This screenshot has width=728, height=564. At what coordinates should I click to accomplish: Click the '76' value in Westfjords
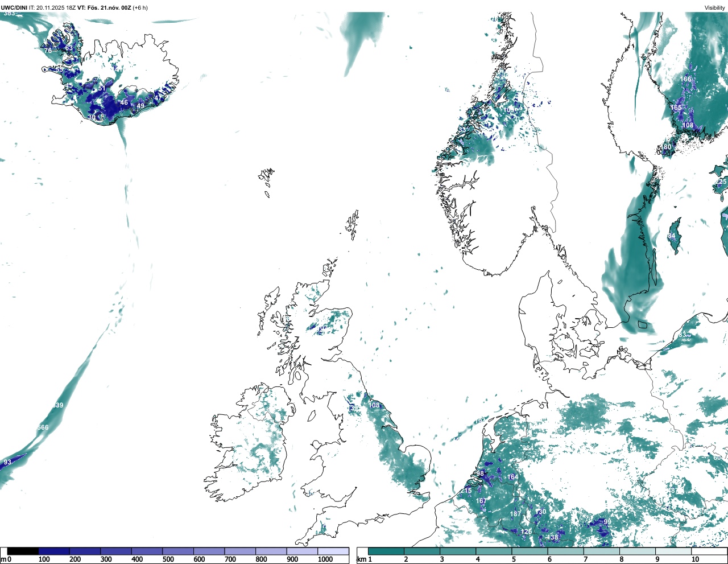[x=48, y=51]
